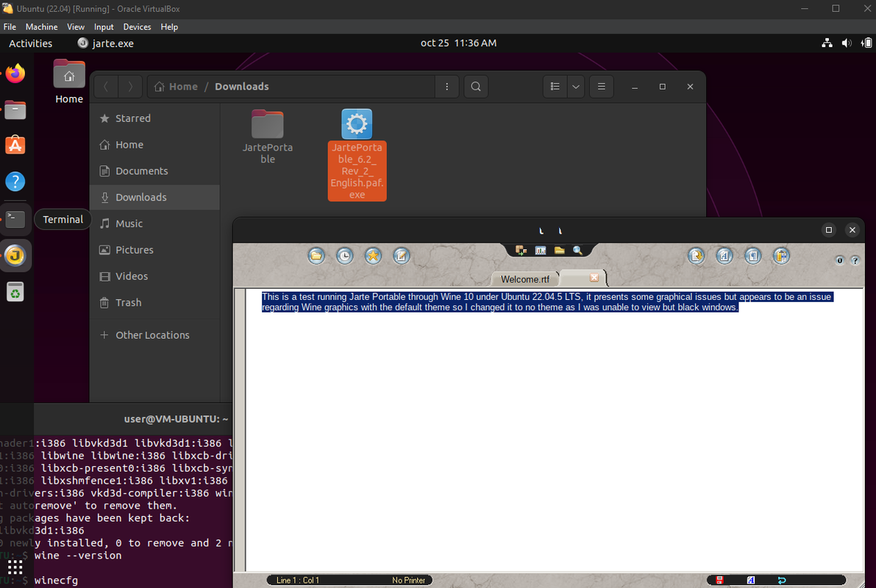Open the Files path options menu (three dots)

tap(447, 87)
